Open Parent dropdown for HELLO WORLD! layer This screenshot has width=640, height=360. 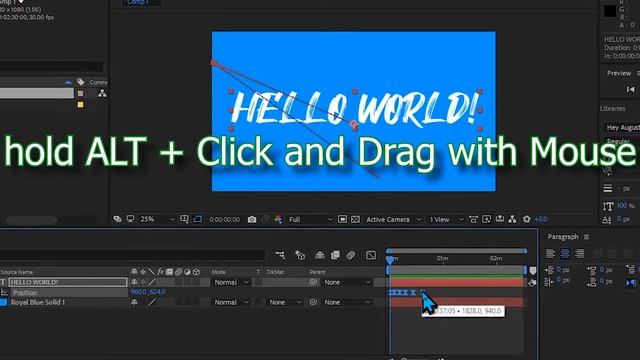(x=346, y=282)
